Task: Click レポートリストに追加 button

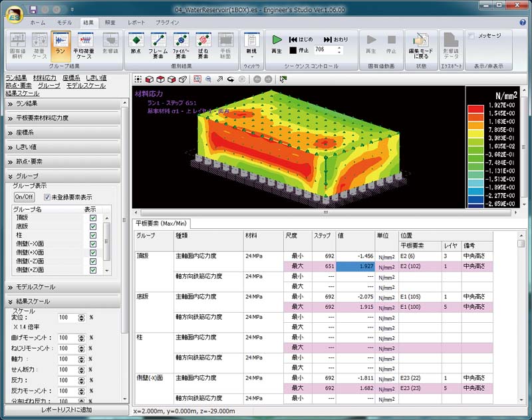Action: tap(67, 410)
